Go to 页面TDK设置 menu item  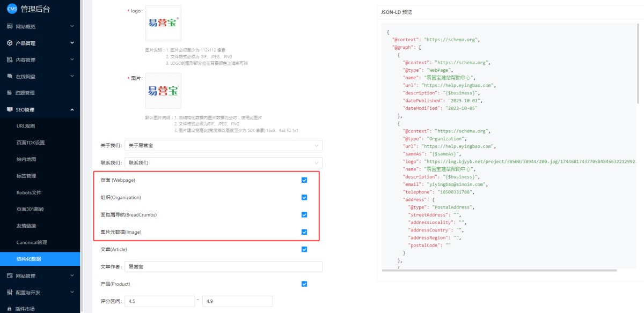tap(31, 143)
